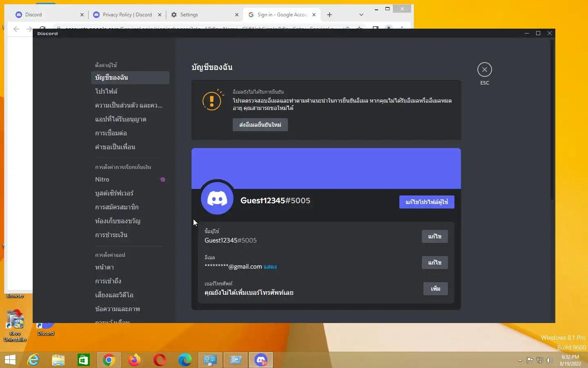
Task: Open ความเป็นส่วนตัว settings section
Action: click(x=130, y=105)
